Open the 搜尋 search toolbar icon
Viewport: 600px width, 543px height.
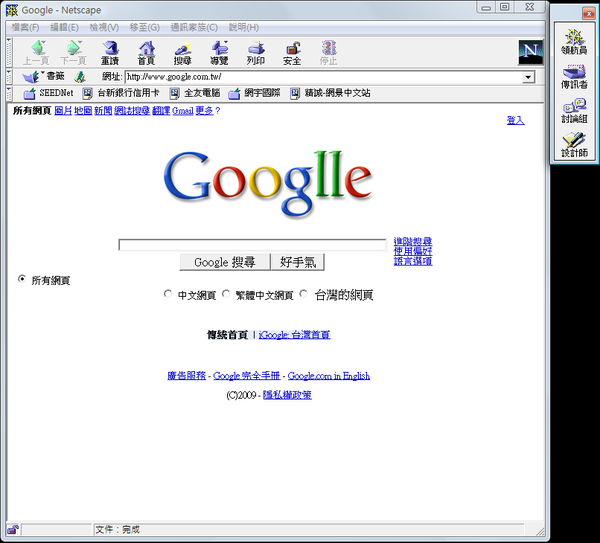coord(183,52)
